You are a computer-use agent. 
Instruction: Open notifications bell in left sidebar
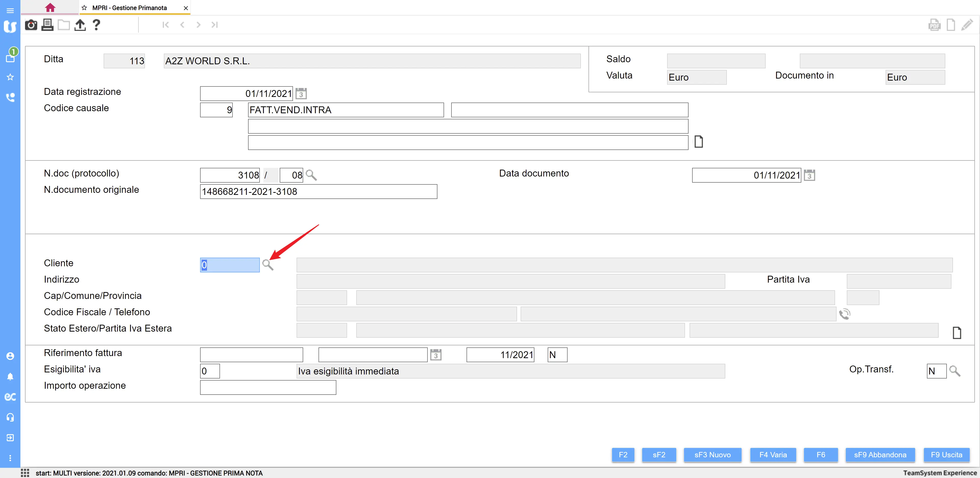(x=10, y=376)
